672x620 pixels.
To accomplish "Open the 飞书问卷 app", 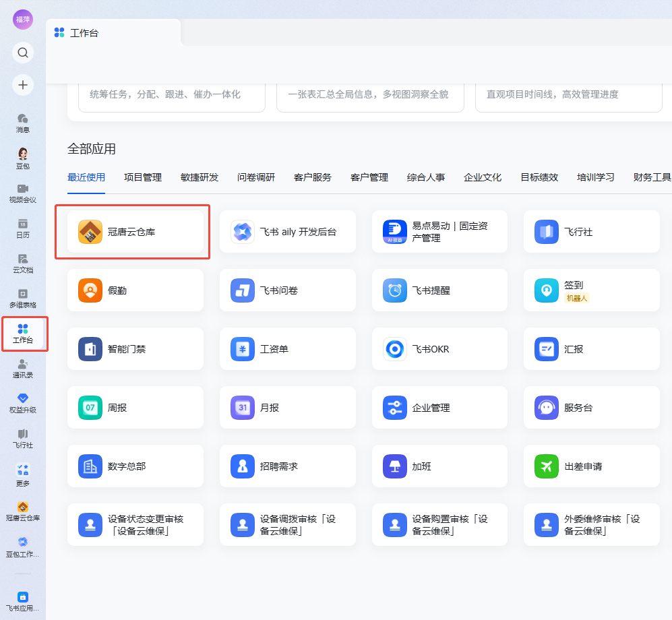I will point(288,290).
